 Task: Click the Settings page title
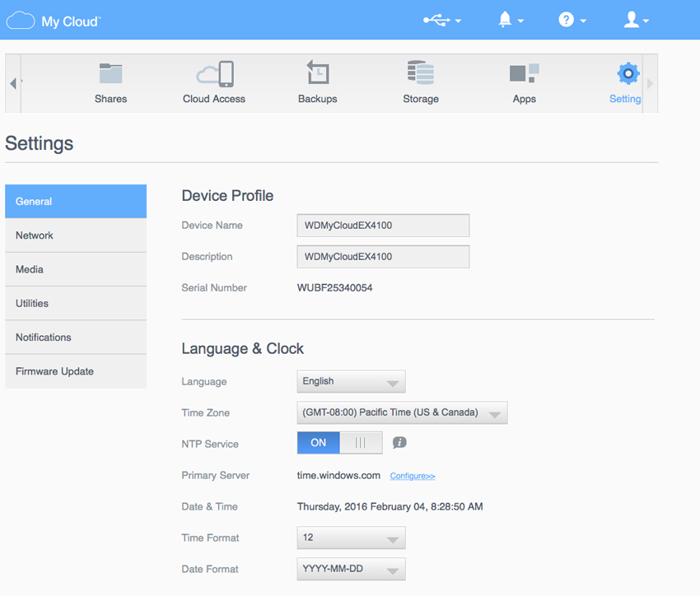(40, 143)
